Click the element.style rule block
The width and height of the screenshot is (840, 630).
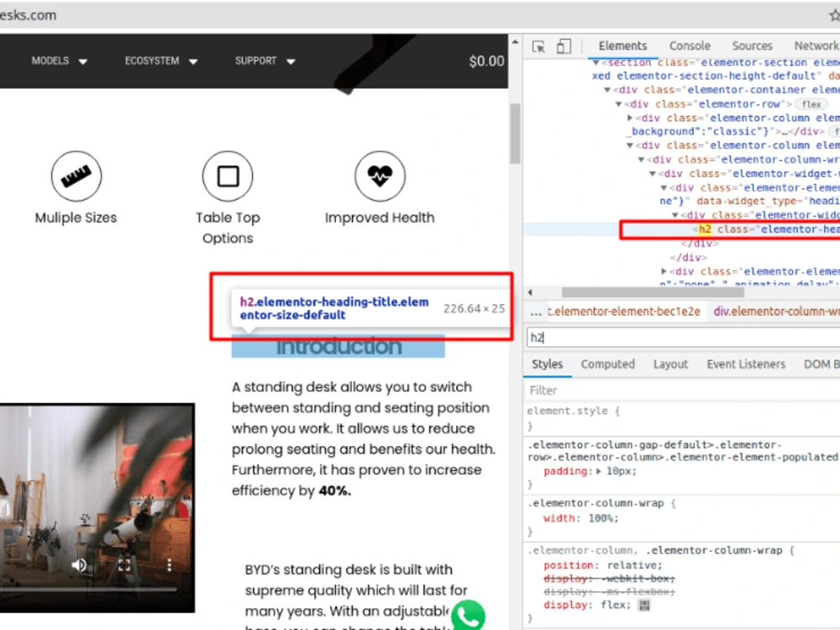681,418
